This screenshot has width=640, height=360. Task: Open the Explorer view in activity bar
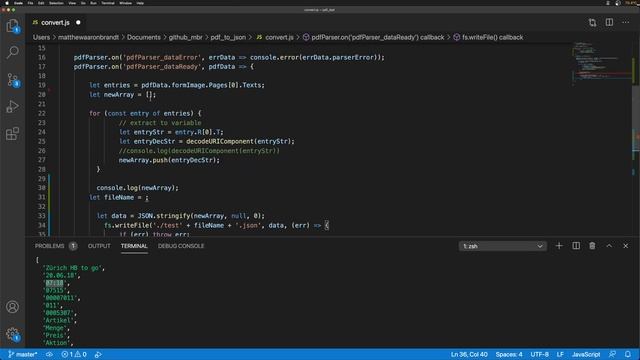point(13,26)
